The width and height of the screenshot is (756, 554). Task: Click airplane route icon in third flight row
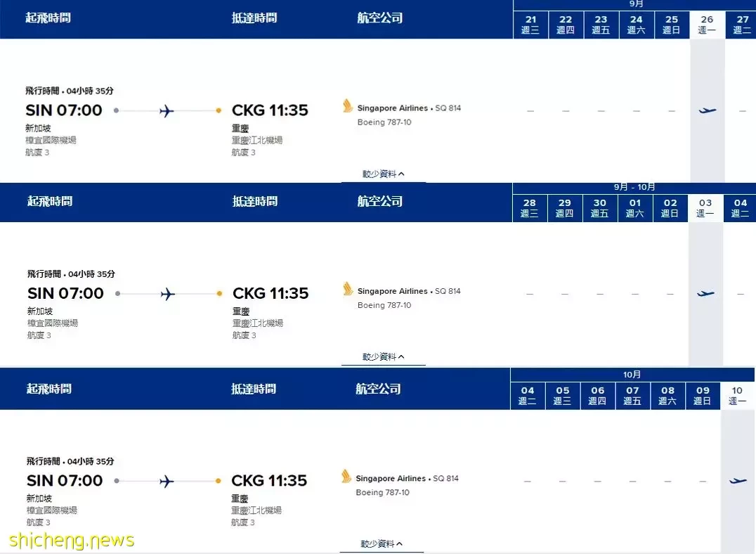click(x=167, y=481)
